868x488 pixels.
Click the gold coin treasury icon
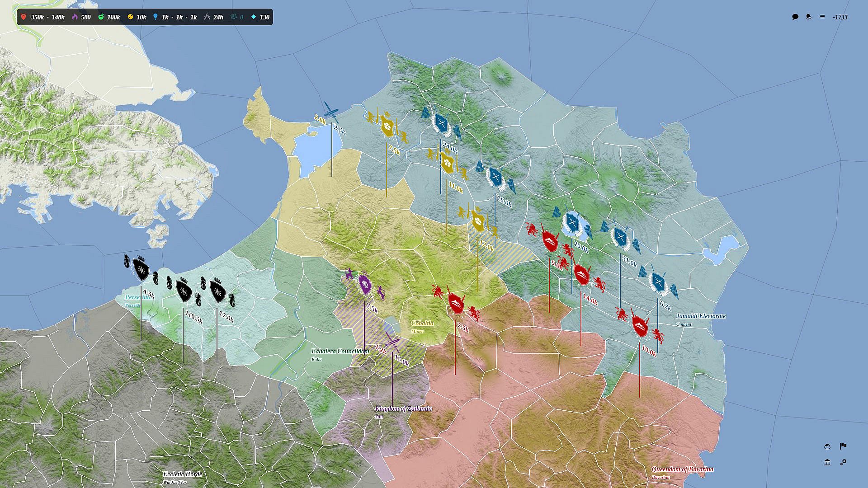130,17
